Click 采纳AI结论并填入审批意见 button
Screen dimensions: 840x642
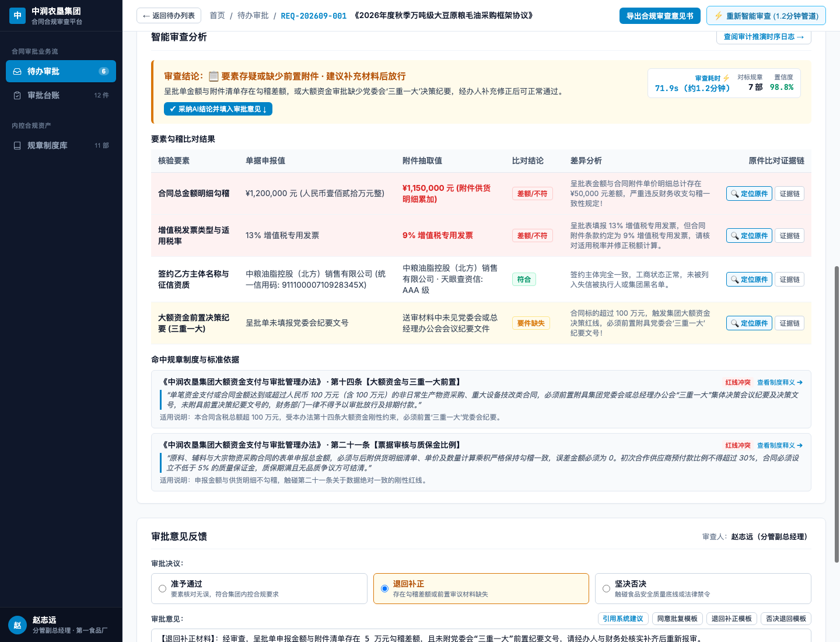[218, 109]
